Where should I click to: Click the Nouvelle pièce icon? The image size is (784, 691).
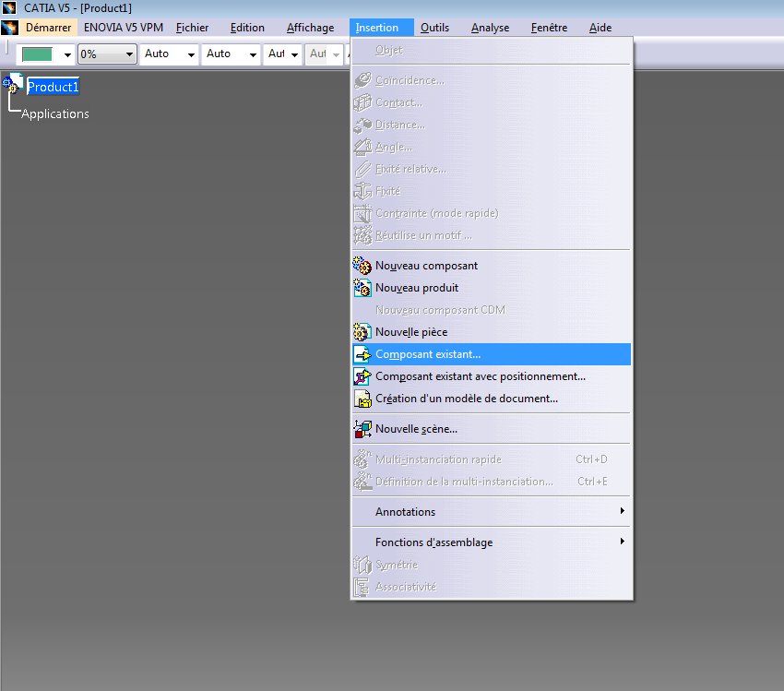[x=362, y=332]
